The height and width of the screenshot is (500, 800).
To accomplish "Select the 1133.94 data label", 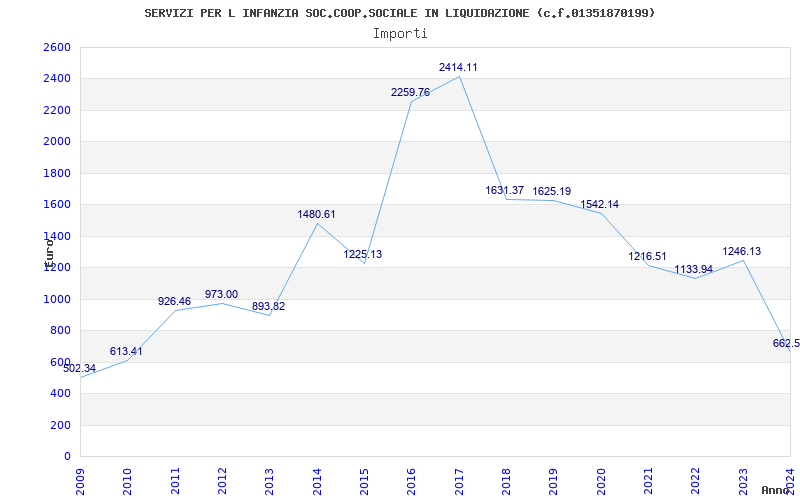I will click(693, 269).
